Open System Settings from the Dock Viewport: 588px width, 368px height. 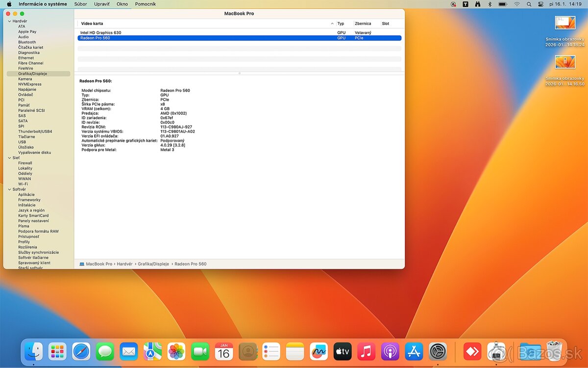point(438,351)
